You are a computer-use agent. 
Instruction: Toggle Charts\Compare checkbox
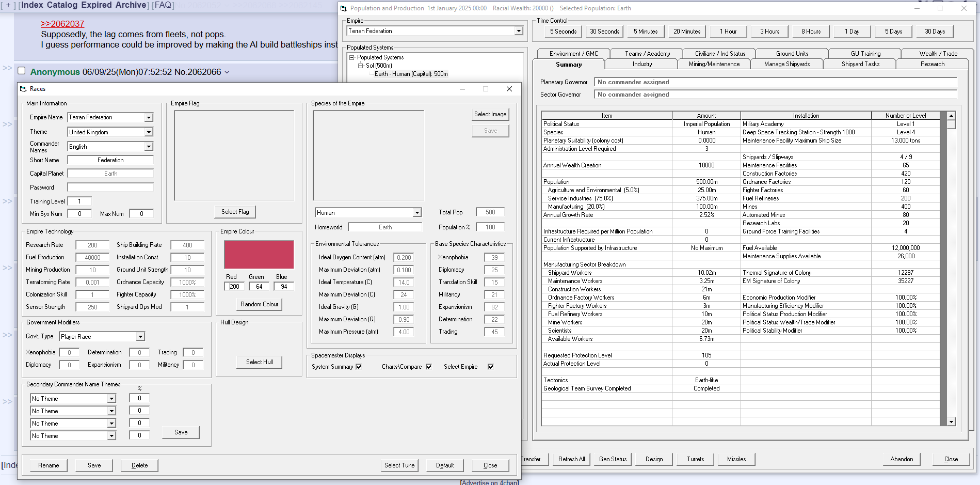[428, 367]
